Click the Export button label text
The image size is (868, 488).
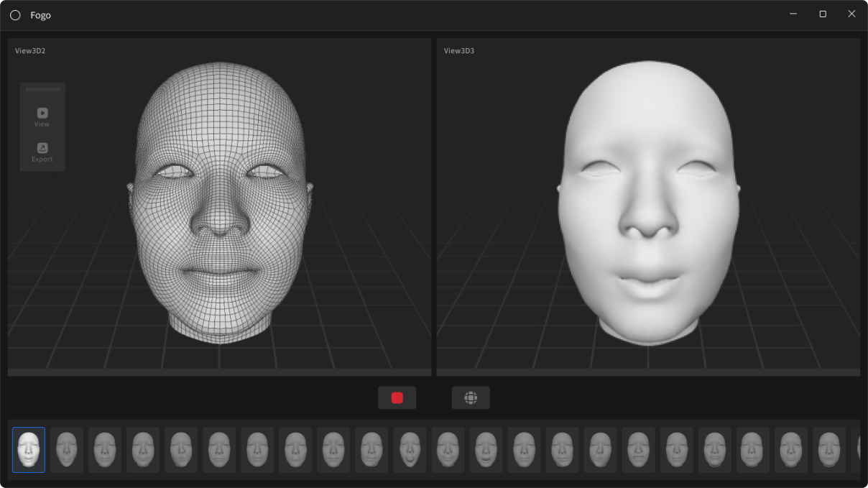click(42, 159)
